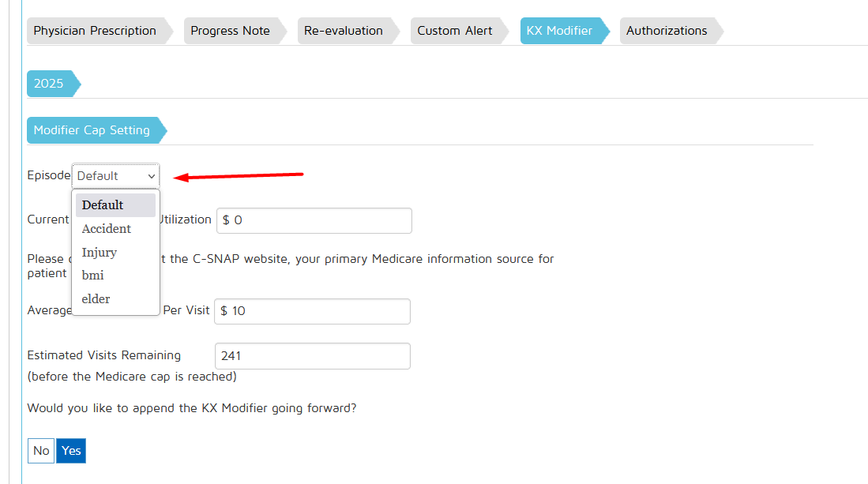The image size is (868, 484).
Task: Click the Modifier Cap Setting header
Action: point(92,130)
